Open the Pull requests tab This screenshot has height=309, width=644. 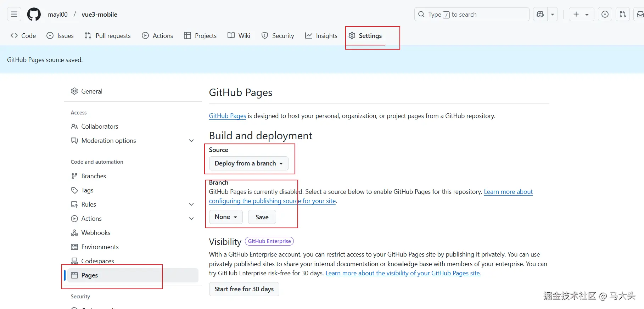(108, 36)
